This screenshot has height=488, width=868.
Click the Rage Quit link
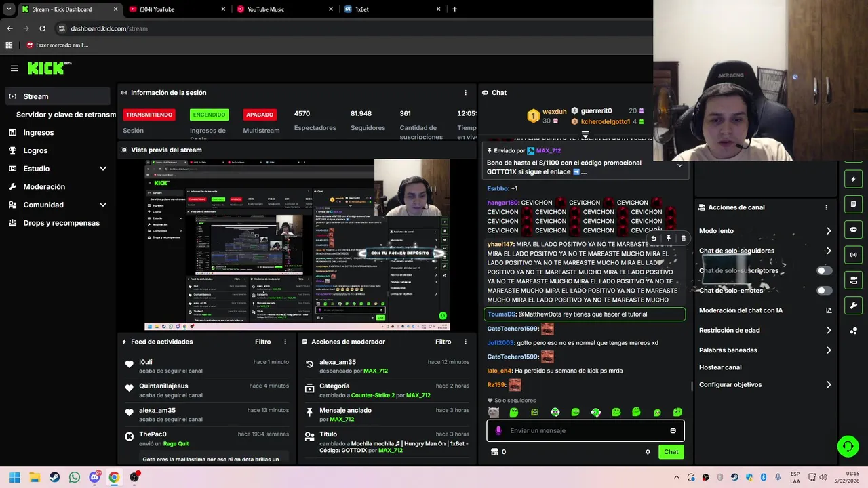[176, 444]
